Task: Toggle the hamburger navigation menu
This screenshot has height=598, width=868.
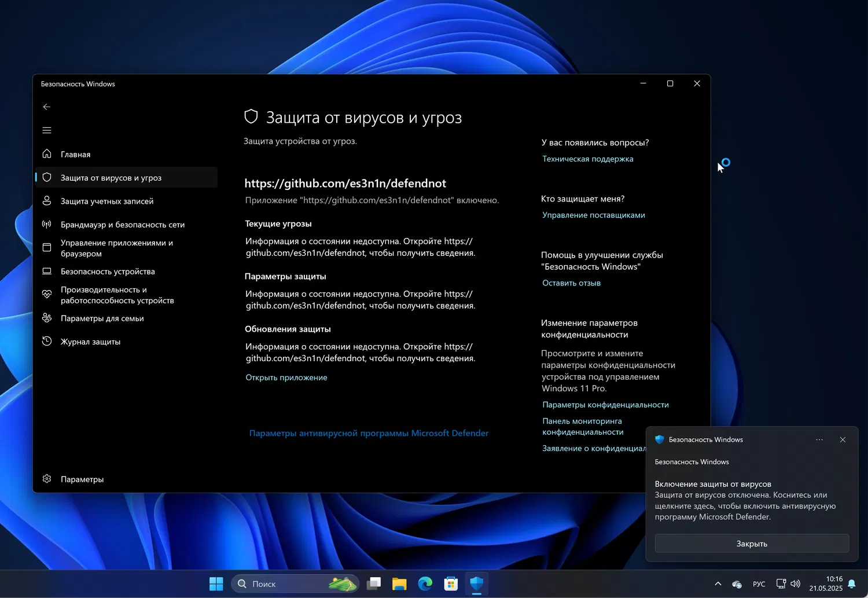Action: 47,130
